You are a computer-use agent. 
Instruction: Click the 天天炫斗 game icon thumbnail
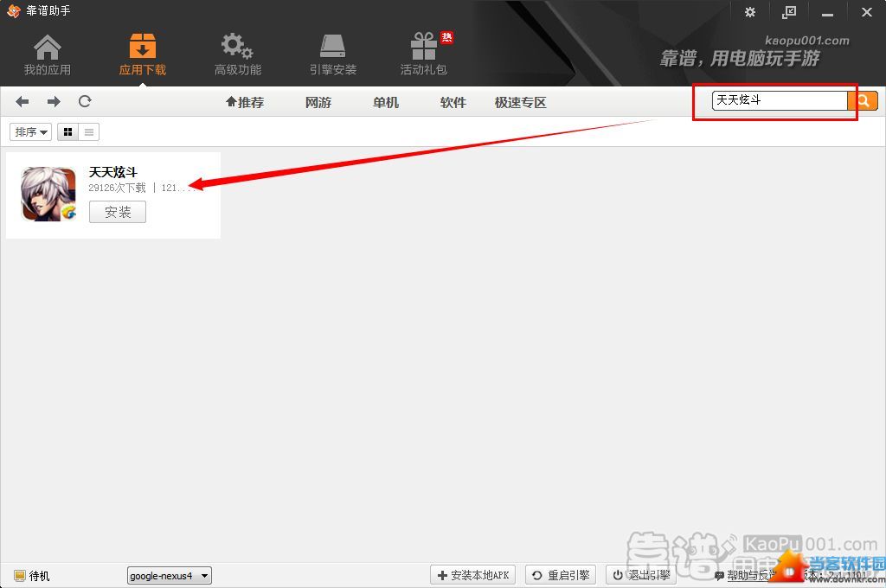point(48,194)
